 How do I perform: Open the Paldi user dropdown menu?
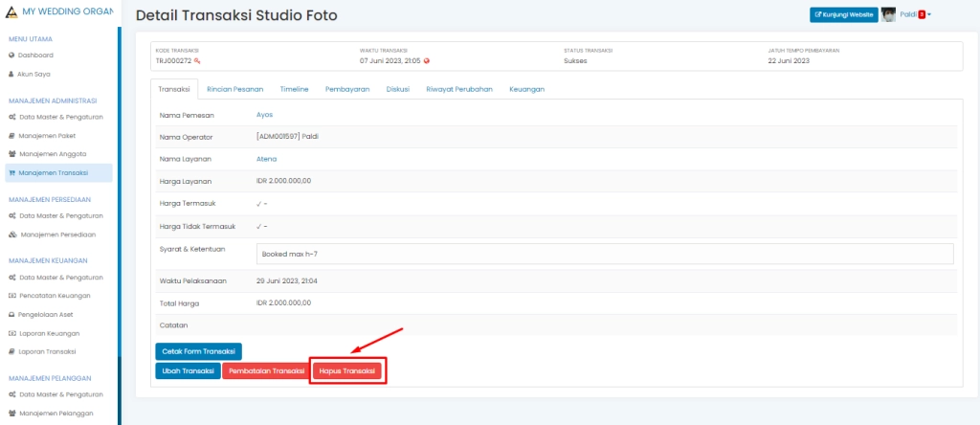point(929,15)
